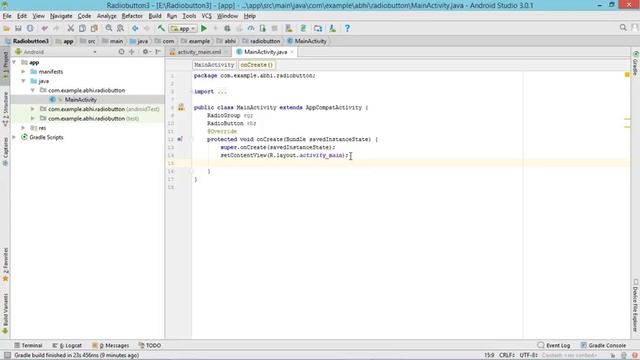Click the CRLF line separator selector

(507, 356)
